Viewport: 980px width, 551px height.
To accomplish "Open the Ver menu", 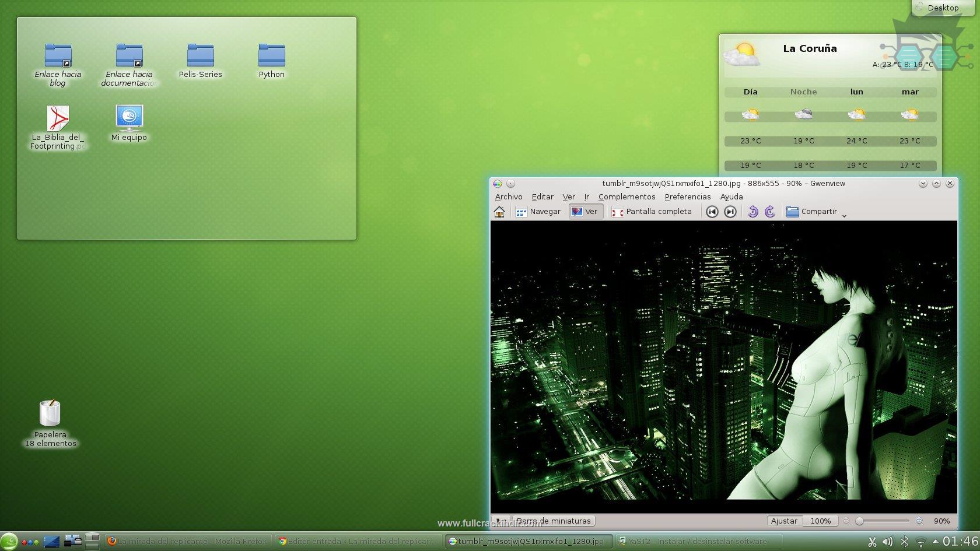I will click(x=569, y=197).
